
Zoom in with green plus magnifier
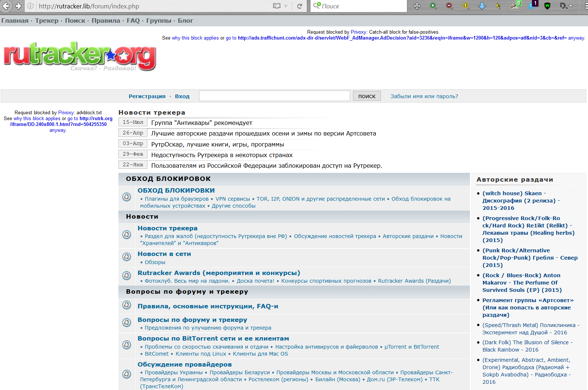click(433, 6)
